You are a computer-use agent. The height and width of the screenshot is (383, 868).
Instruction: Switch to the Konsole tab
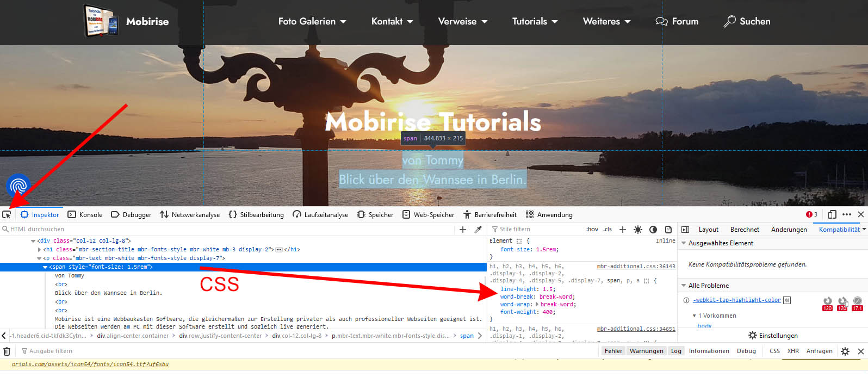click(85, 215)
